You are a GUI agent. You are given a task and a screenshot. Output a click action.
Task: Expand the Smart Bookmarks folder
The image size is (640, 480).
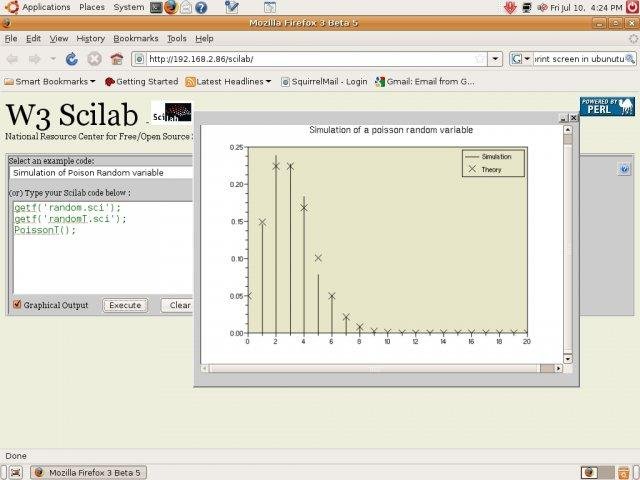(50, 82)
